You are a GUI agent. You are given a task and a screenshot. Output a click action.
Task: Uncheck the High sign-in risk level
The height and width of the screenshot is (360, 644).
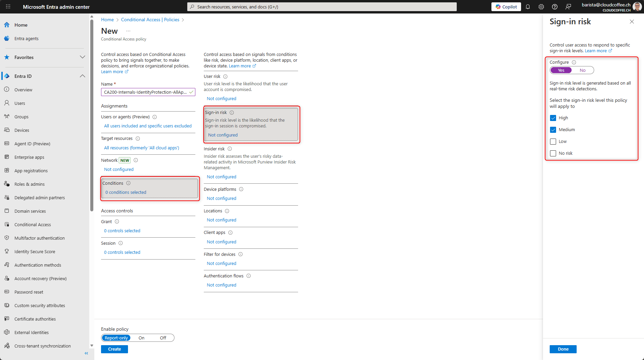(553, 118)
